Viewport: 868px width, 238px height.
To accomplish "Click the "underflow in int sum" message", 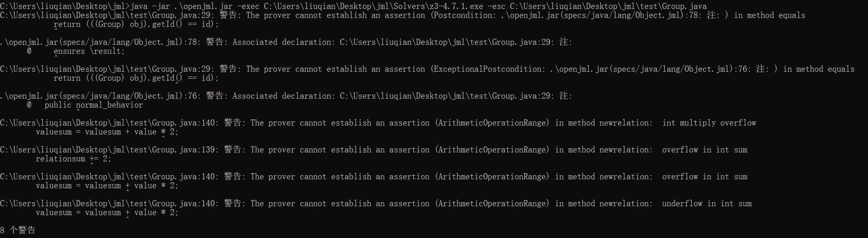I will [x=707, y=204].
